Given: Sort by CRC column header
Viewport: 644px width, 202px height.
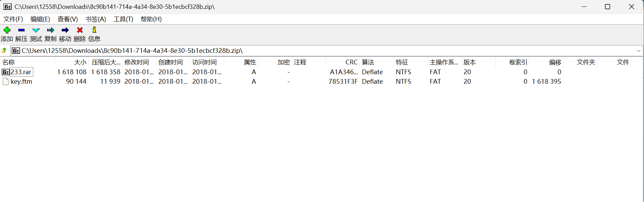Looking at the screenshot, I should (x=343, y=62).
